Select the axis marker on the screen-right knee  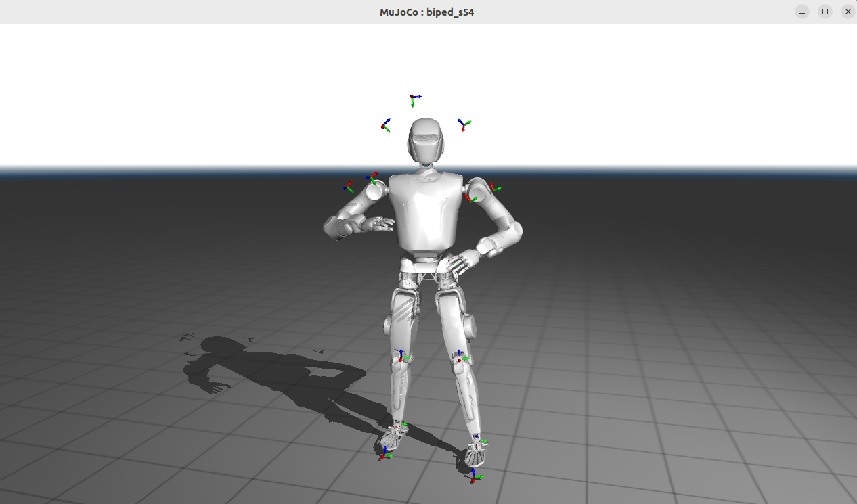[x=460, y=357]
